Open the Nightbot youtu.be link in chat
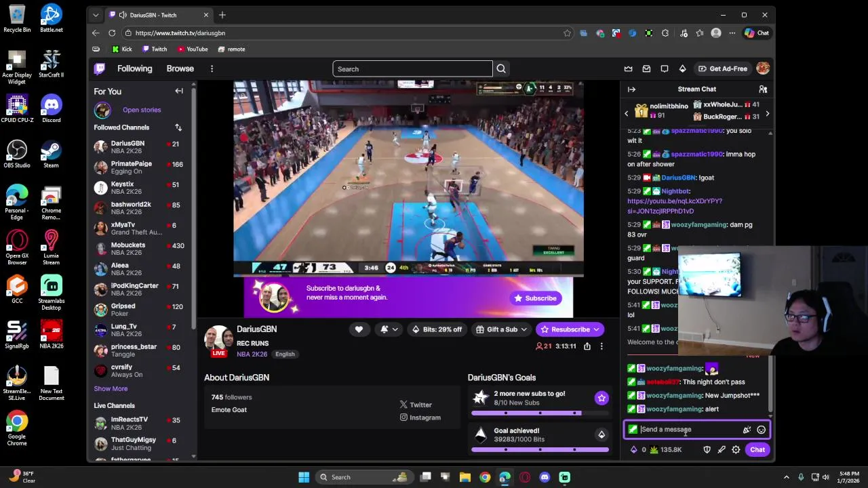The image size is (868, 488). pyautogui.click(x=675, y=206)
